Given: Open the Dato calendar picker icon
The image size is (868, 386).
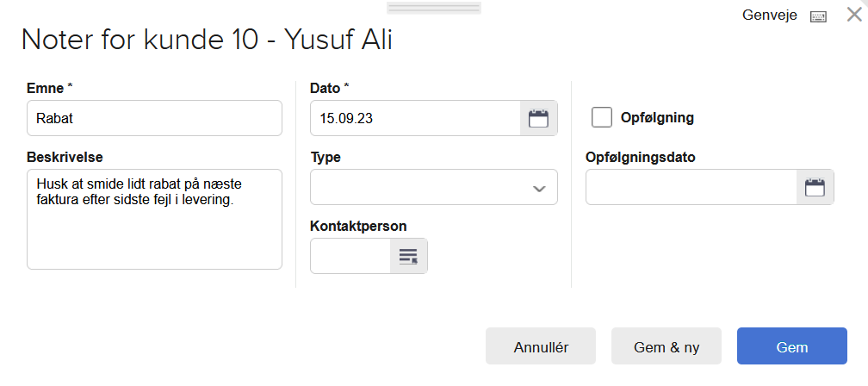Looking at the screenshot, I should pos(538,119).
